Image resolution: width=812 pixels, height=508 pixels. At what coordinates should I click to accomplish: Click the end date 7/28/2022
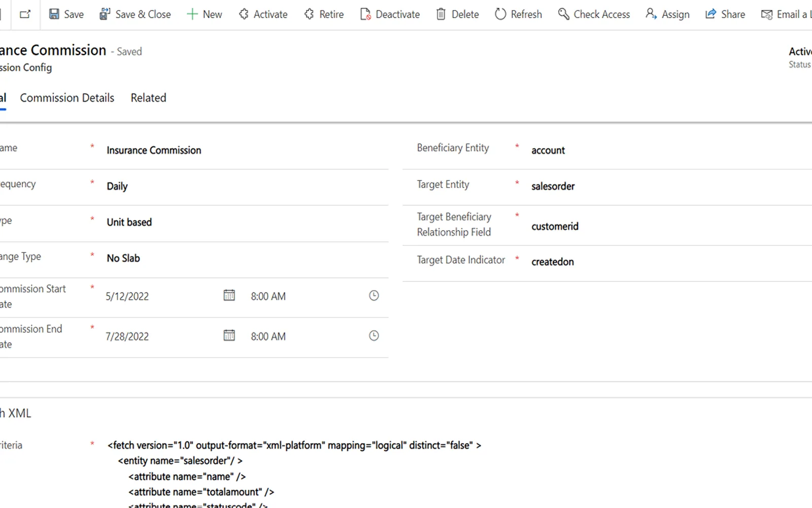click(x=127, y=336)
